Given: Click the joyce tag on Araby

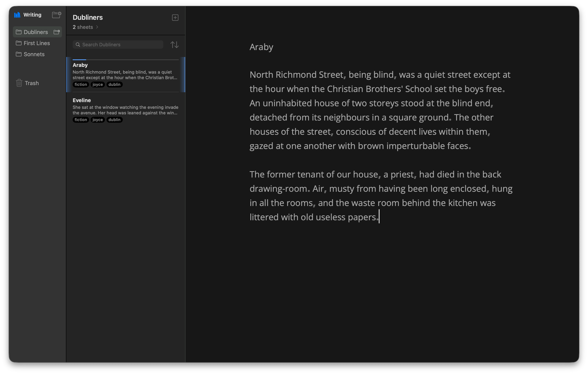Looking at the screenshot, I should click(x=98, y=84).
